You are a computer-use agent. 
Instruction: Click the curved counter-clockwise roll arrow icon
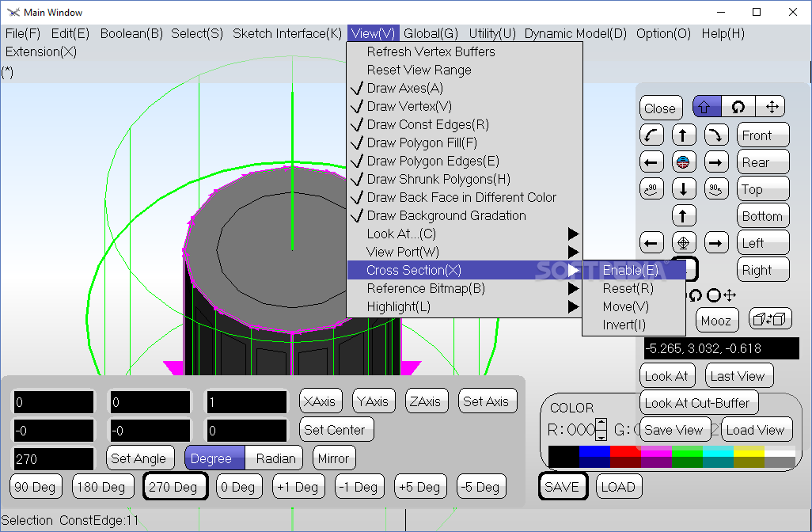651,135
